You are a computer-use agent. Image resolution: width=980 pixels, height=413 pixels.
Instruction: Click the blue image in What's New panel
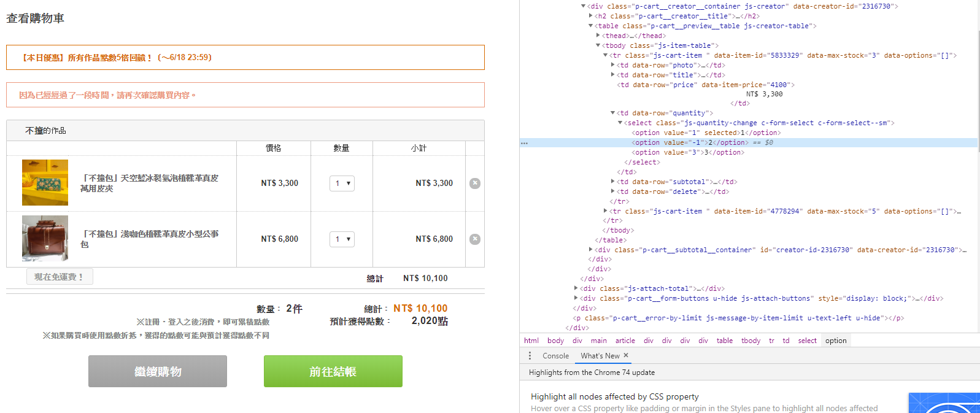(944, 403)
